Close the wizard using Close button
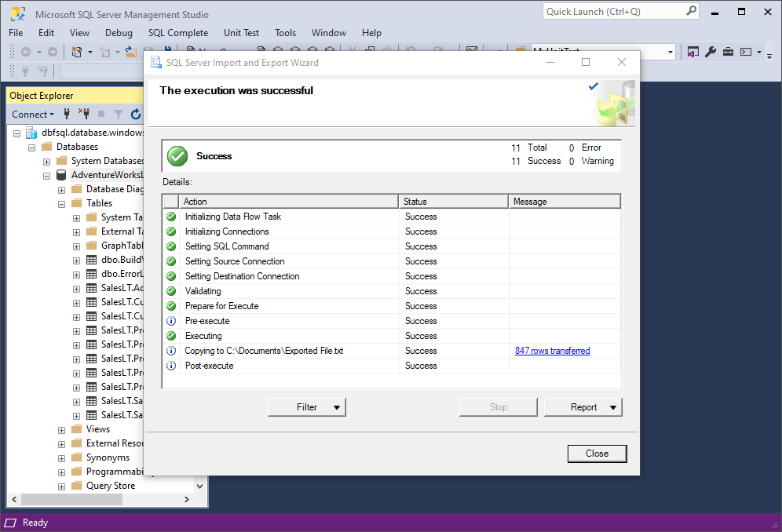 597,454
